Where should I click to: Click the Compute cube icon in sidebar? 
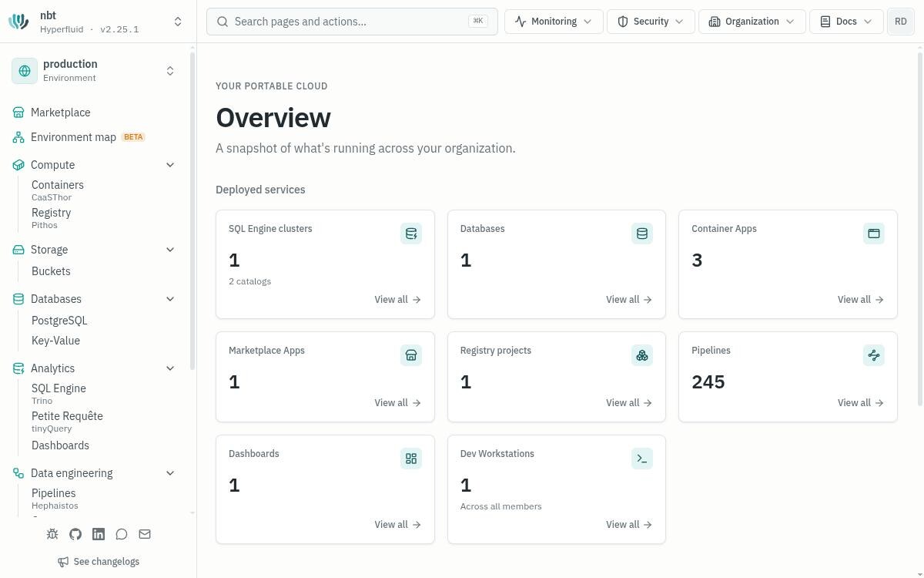(18, 165)
